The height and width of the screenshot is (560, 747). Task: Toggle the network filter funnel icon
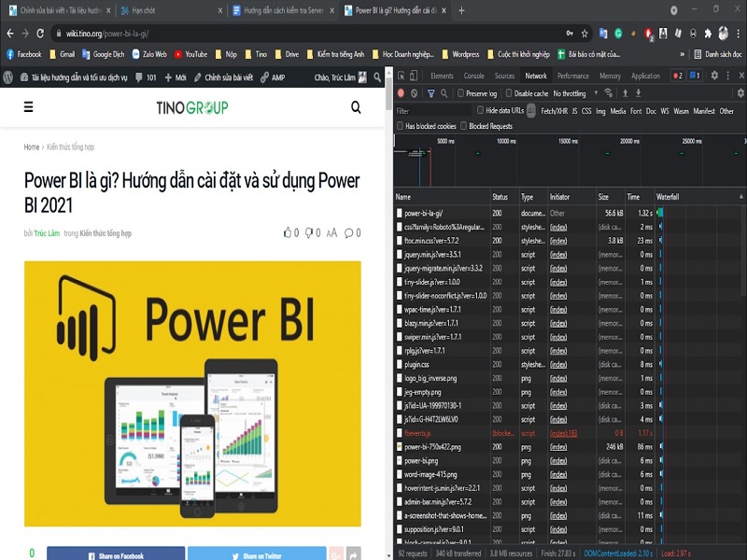click(x=430, y=93)
